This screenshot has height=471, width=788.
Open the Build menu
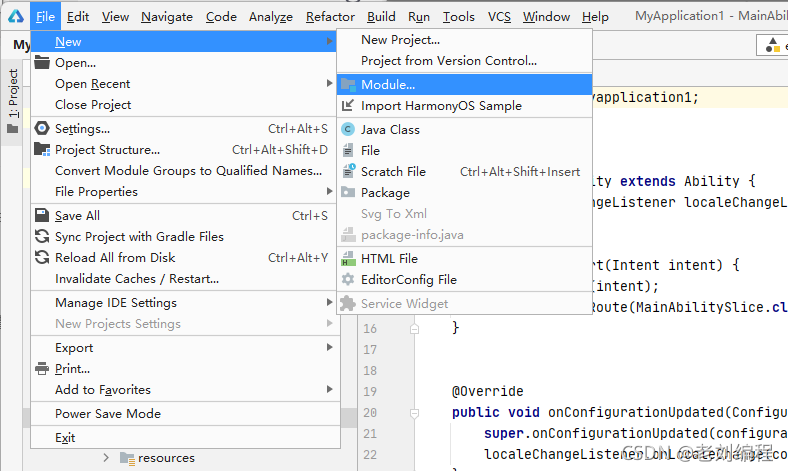tap(381, 17)
